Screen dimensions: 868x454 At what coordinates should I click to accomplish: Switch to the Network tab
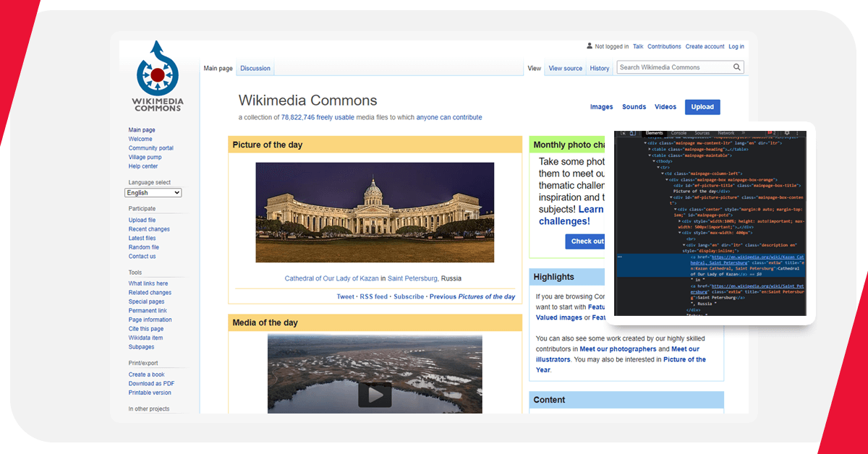pyautogui.click(x=726, y=133)
